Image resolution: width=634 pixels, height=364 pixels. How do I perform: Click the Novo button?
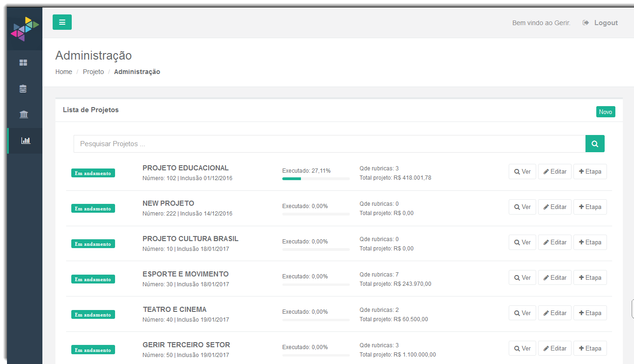tap(606, 112)
